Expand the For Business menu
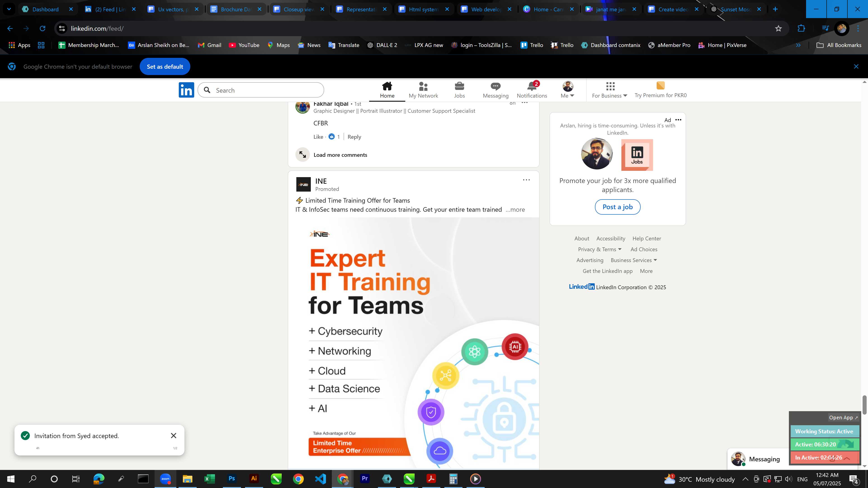The width and height of the screenshot is (868, 488). click(x=610, y=90)
